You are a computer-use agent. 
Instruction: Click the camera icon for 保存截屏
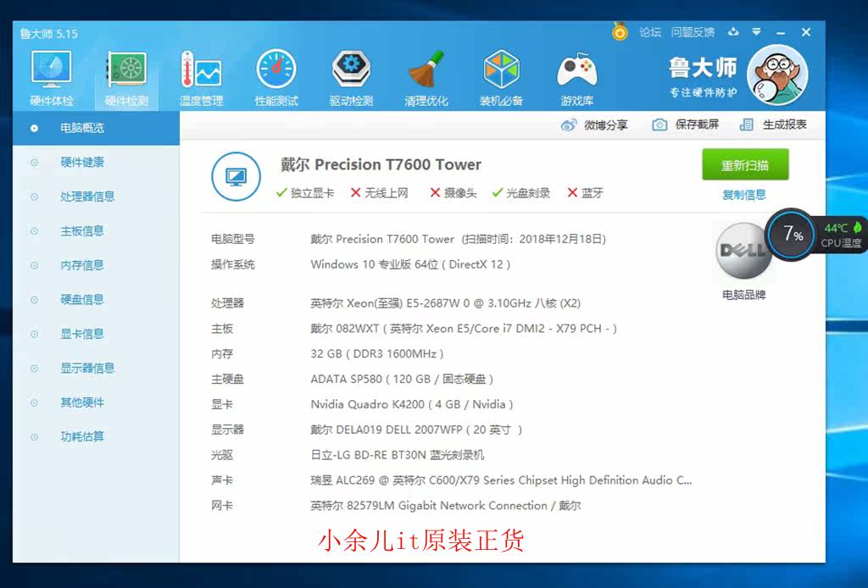pyautogui.click(x=659, y=125)
